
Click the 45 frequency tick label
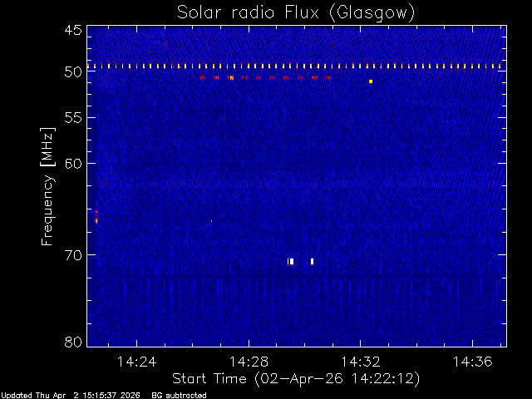pos(73,30)
